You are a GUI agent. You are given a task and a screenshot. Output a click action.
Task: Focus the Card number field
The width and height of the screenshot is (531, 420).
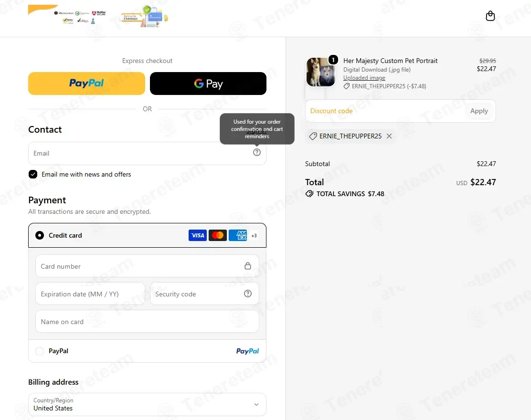tap(147, 266)
